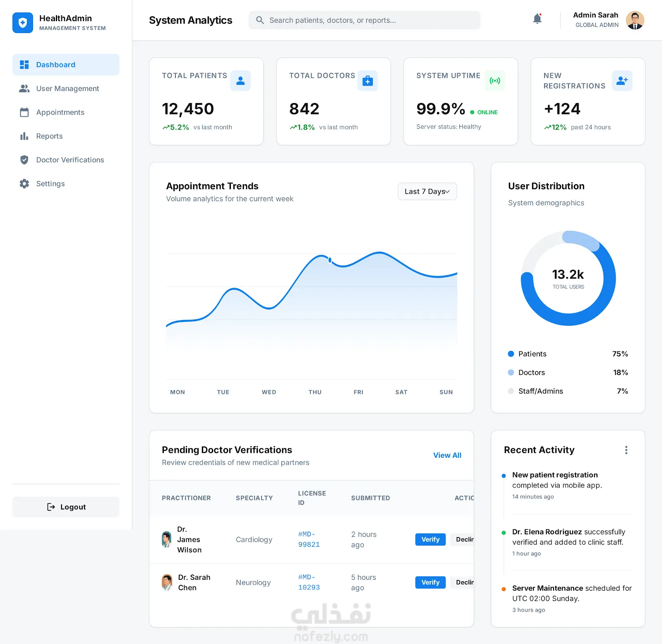
Task: Click the search patients input field
Action: (x=365, y=20)
